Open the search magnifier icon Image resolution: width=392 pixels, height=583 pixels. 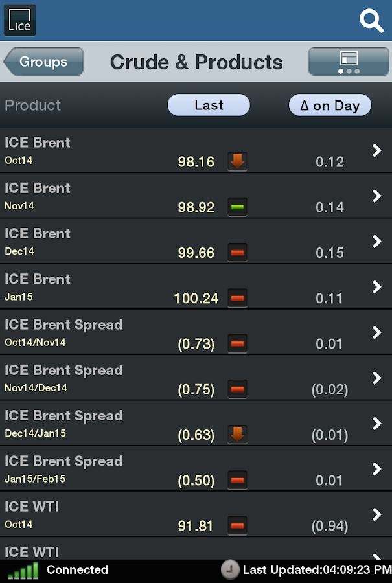click(x=371, y=21)
